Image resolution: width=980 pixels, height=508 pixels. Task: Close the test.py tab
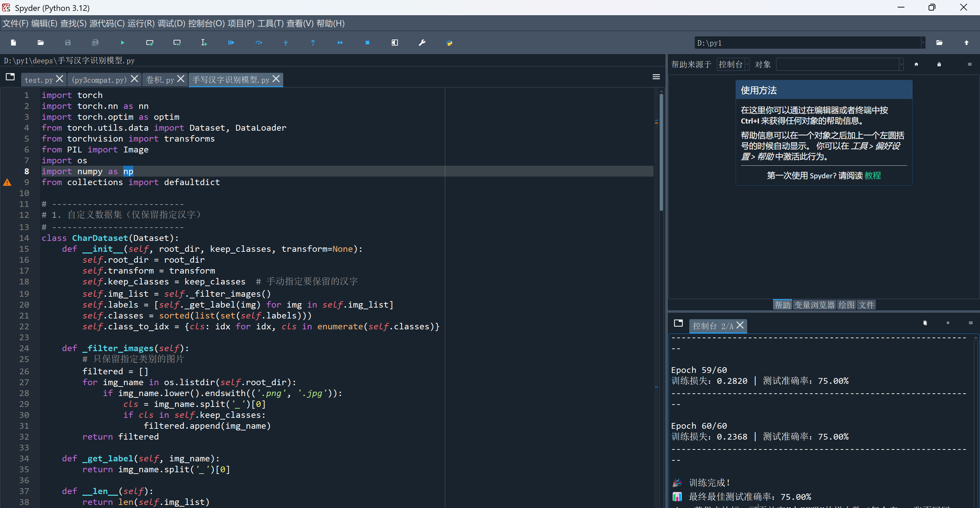60,79
